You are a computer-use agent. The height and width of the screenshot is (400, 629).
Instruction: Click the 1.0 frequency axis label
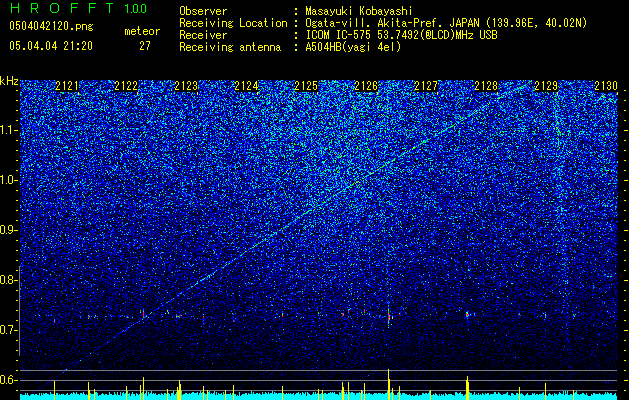coord(8,181)
